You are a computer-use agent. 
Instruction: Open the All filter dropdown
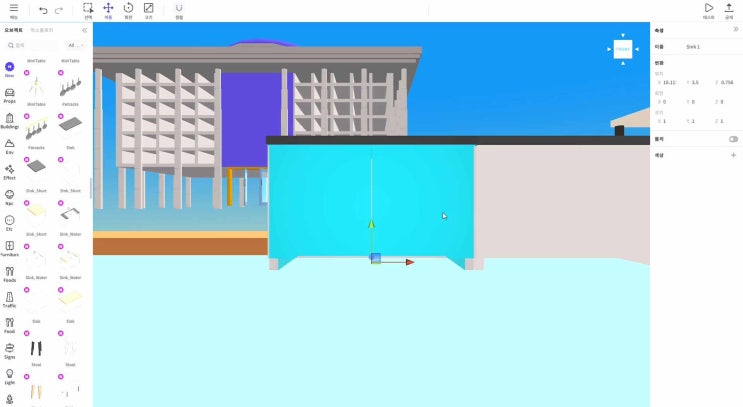(x=75, y=45)
